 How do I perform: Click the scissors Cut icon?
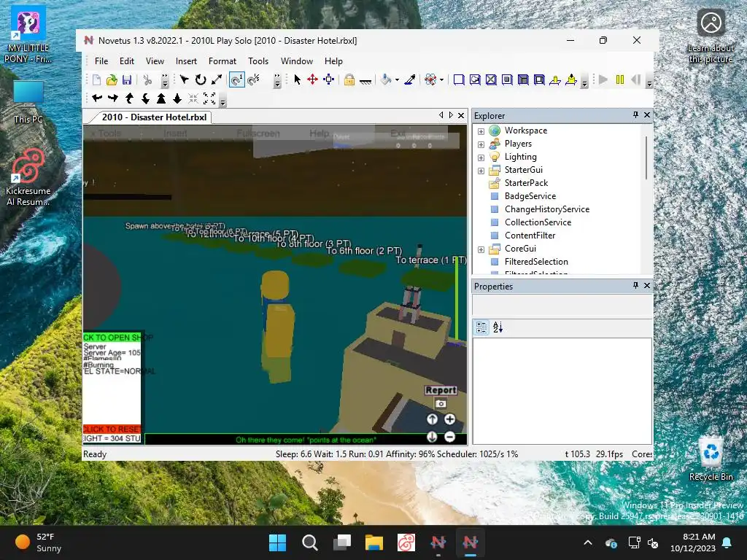pos(147,80)
